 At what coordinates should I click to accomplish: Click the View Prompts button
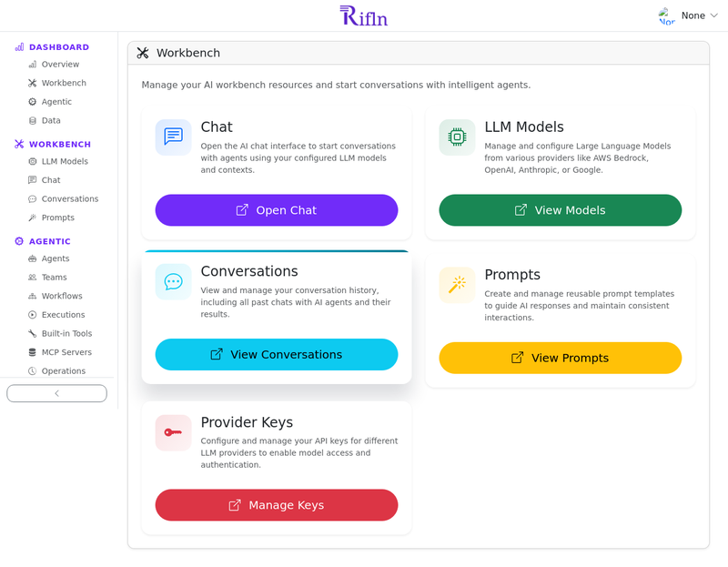coord(560,358)
